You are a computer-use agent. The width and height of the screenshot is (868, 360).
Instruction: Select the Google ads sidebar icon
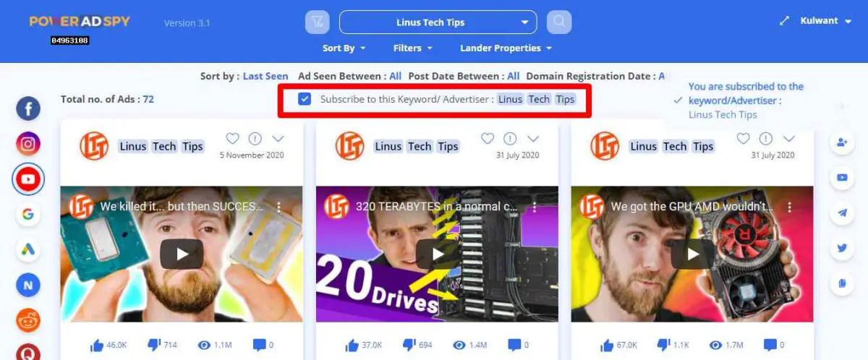[x=28, y=215]
